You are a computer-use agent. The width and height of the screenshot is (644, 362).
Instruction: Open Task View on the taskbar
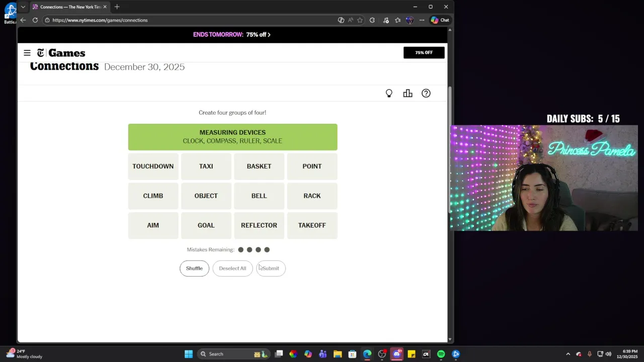[279, 354]
